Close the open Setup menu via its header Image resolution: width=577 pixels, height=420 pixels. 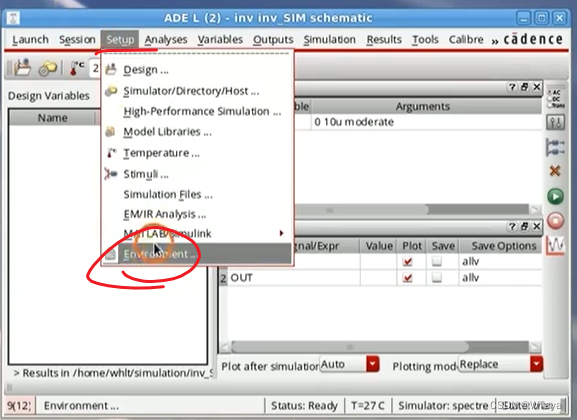120,39
